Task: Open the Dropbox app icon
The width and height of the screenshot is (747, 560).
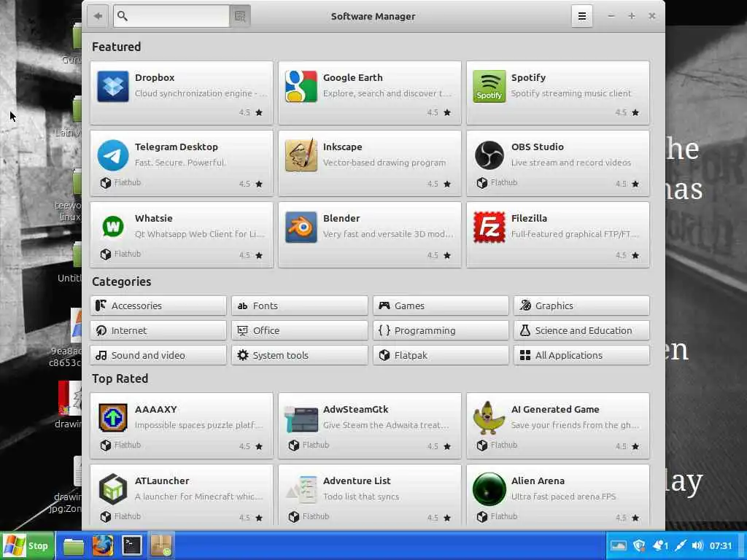Action: coord(113,87)
